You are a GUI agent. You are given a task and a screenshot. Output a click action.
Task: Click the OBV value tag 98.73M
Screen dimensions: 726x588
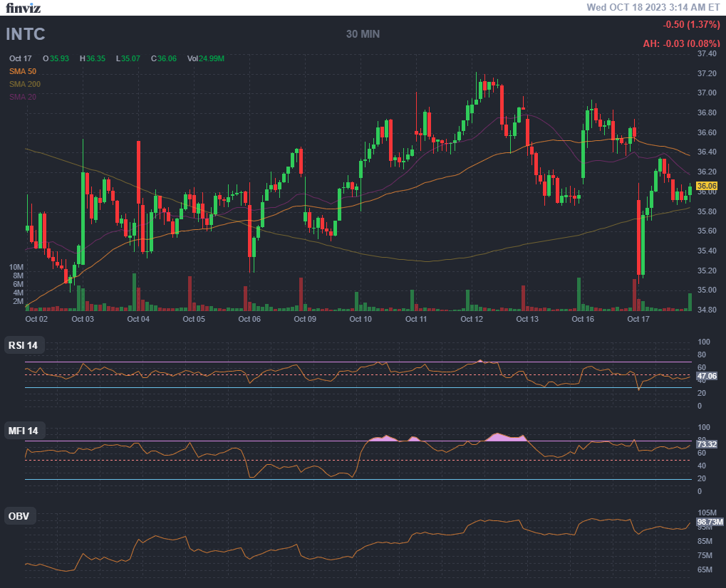pyautogui.click(x=710, y=522)
